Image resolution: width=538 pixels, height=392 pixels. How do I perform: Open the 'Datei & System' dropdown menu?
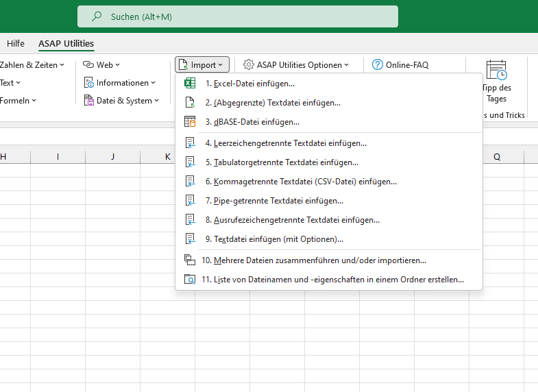(x=122, y=101)
